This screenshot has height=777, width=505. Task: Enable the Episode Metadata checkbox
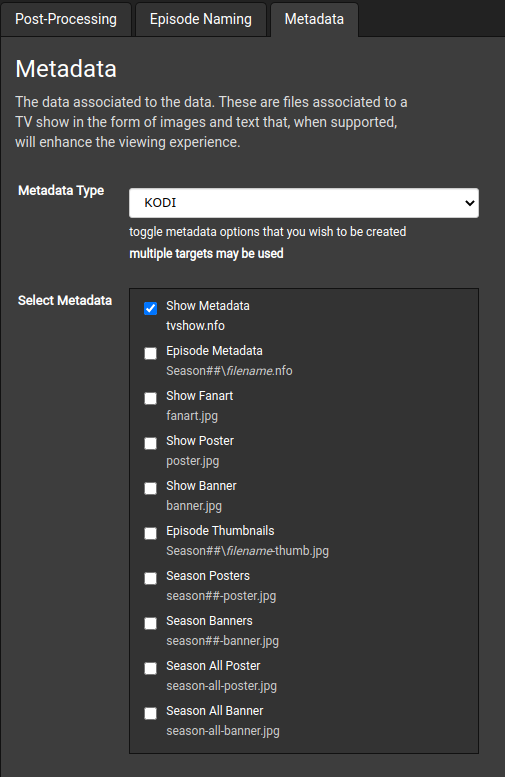pos(151,353)
